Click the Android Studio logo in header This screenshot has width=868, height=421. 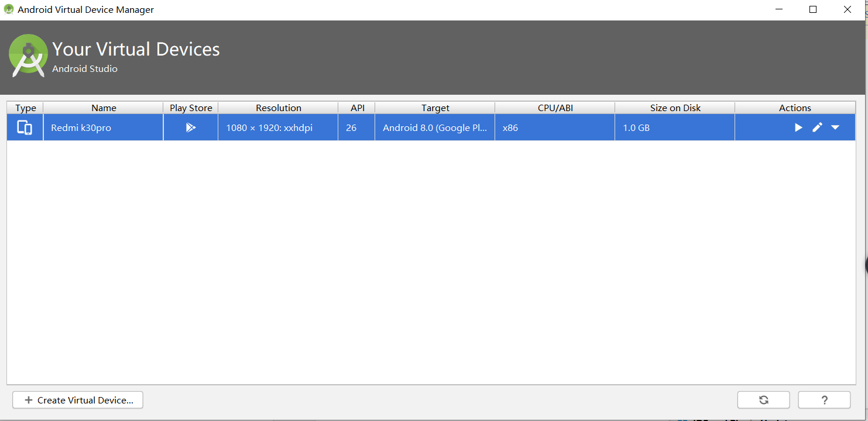point(28,56)
